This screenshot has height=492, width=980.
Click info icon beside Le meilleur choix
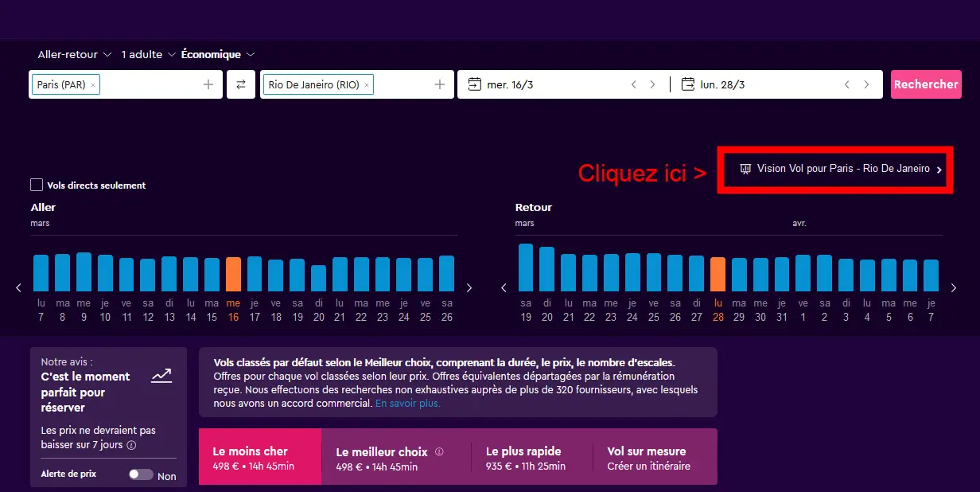439,451
